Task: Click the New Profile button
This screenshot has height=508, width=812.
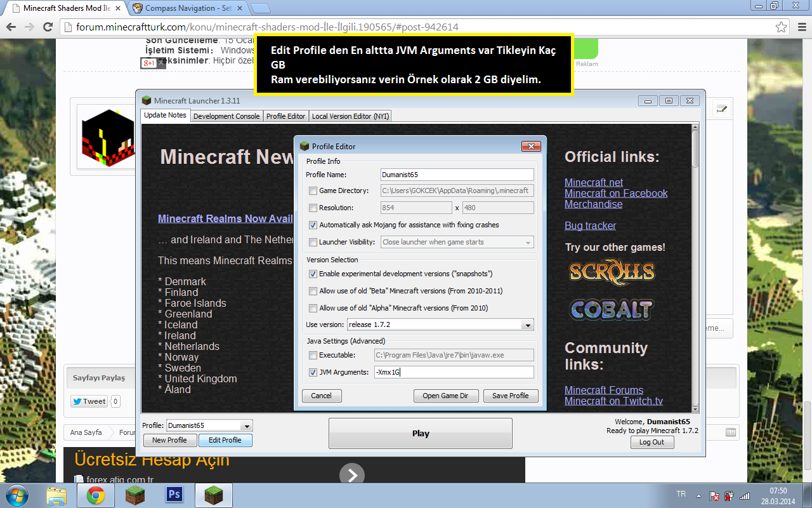Action: [x=169, y=440]
